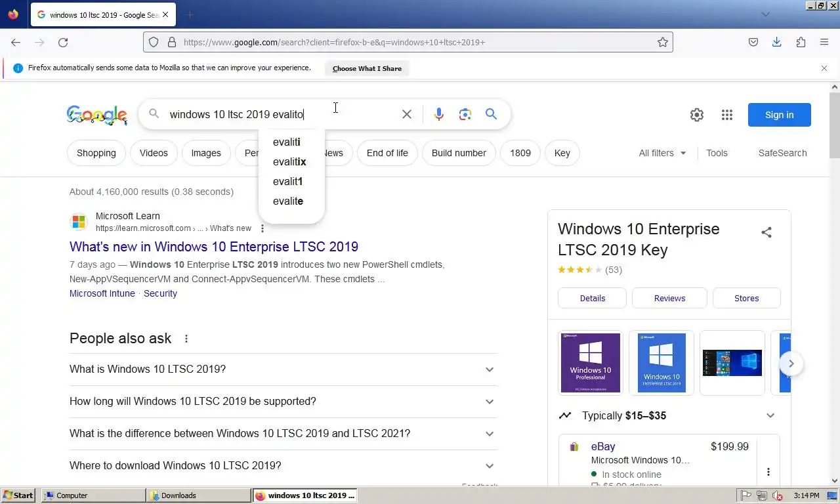Open the Windows Start button

click(19, 495)
